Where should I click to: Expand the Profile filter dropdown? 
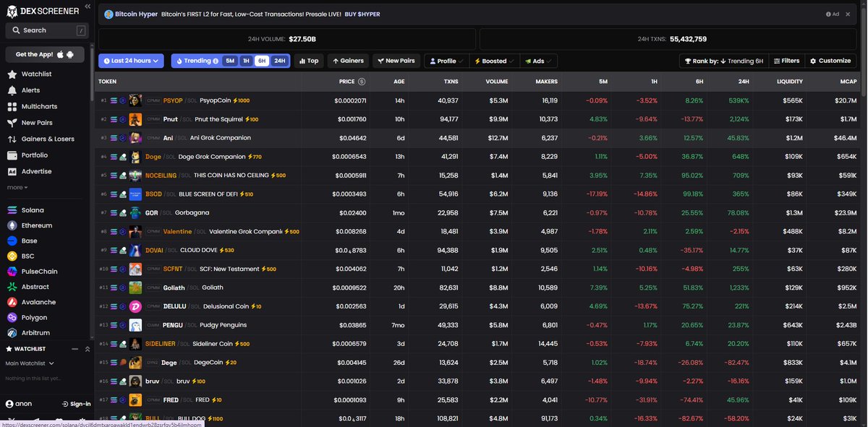point(446,61)
